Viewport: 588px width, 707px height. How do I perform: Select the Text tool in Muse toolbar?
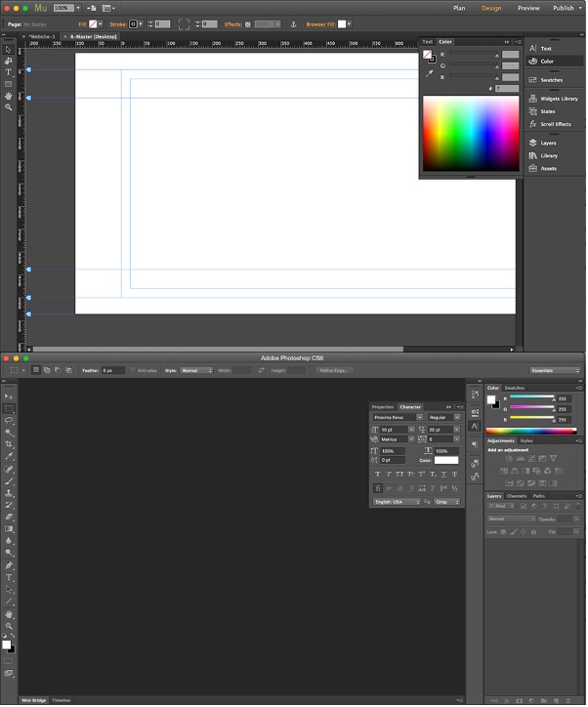point(8,72)
